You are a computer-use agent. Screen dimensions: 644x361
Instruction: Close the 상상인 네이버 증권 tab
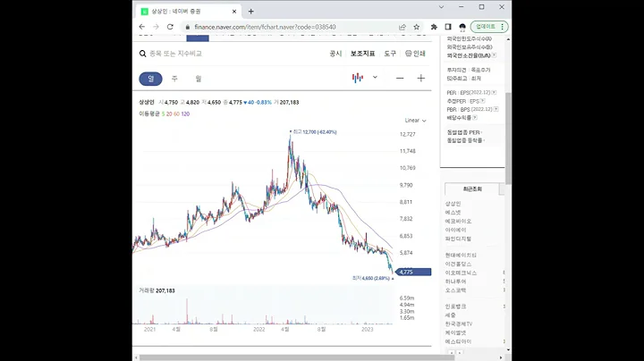[x=234, y=12]
